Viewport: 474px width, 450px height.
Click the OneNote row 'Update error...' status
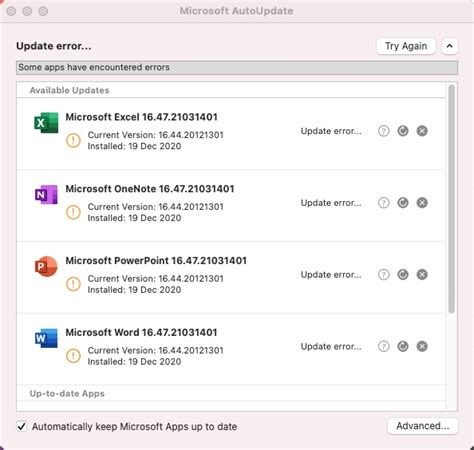[x=331, y=203]
